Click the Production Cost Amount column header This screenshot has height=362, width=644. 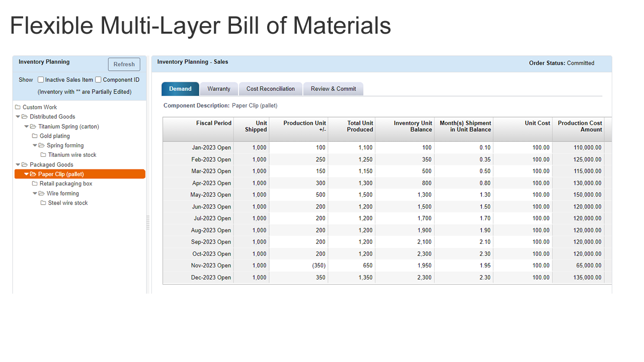pos(578,129)
